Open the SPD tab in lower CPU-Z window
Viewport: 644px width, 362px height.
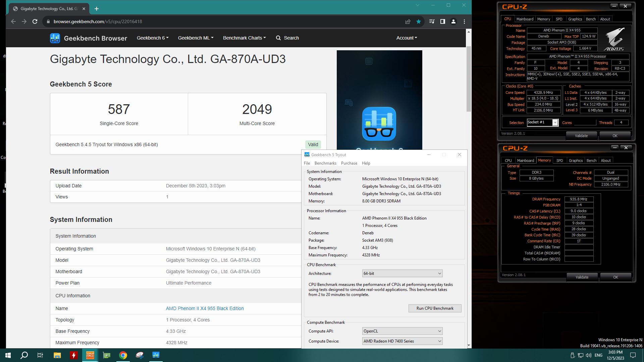point(559,161)
